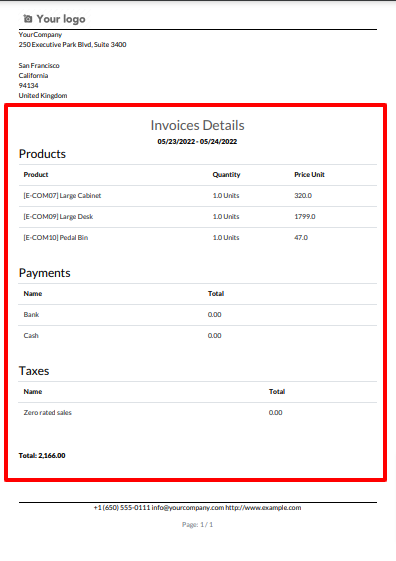Click the Products section heading
The image size is (396, 561).
pos(42,154)
